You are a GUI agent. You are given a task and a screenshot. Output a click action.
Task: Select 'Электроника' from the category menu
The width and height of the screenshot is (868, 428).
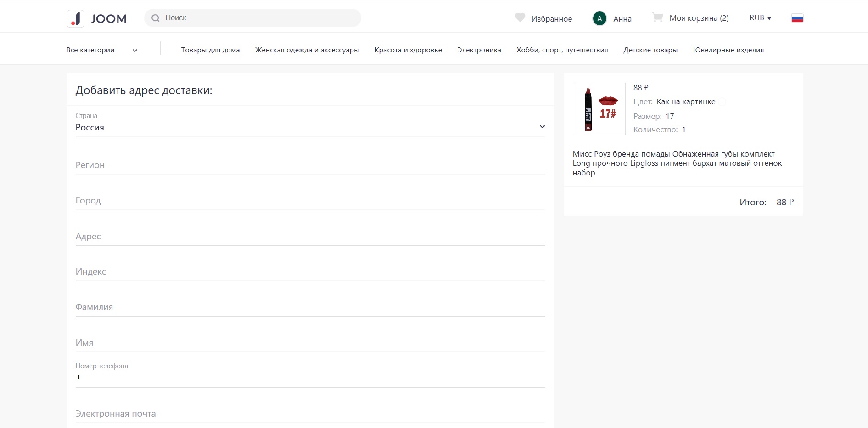pyautogui.click(x=479, y=50)
